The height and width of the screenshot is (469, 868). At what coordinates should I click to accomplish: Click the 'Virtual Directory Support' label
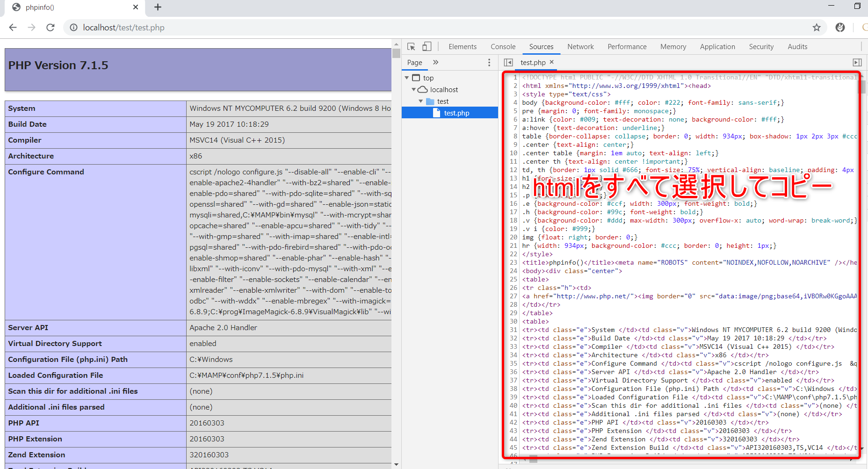point(55,344)
